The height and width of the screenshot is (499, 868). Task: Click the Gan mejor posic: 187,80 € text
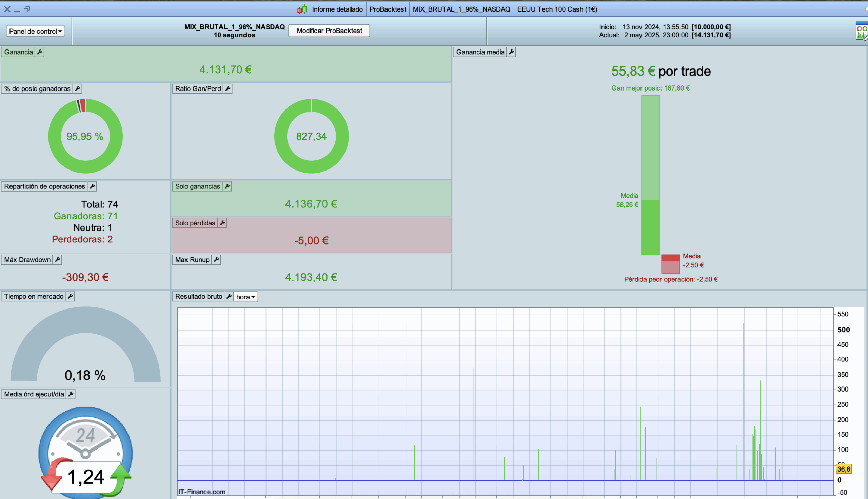point(650,88)
